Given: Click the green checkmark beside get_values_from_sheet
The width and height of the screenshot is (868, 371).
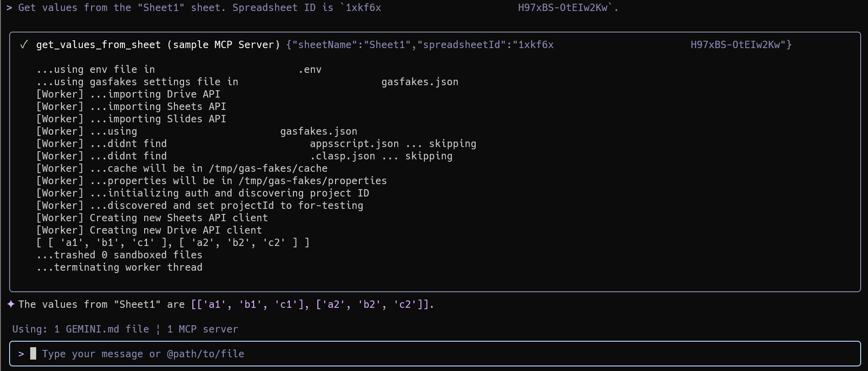Looking at the screenshot, I should click(x=24, y=44).
